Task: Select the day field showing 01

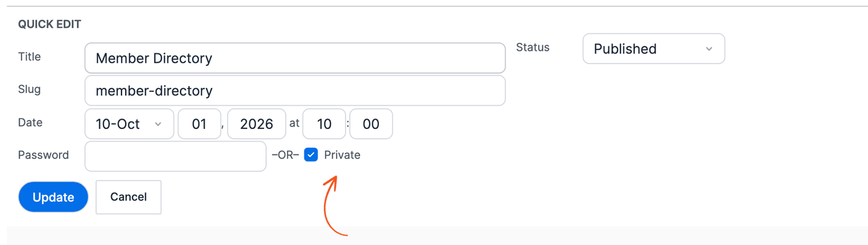Action: click(200, 124)
